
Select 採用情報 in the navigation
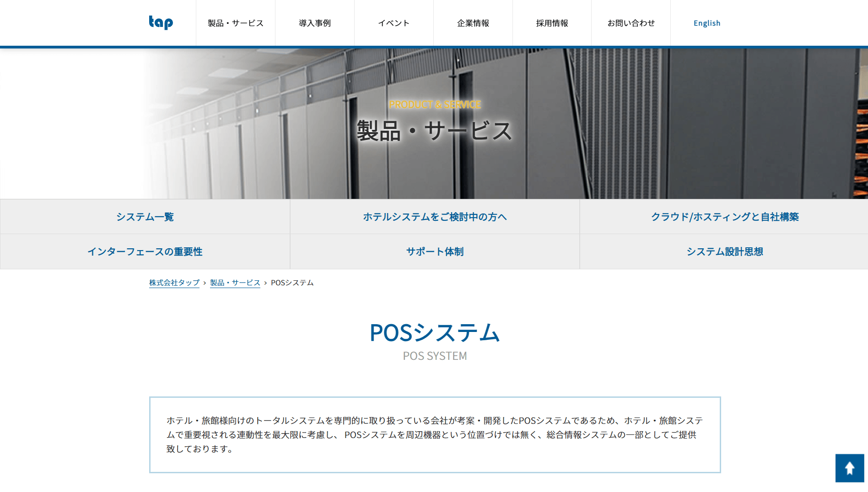tap(552, 23)
